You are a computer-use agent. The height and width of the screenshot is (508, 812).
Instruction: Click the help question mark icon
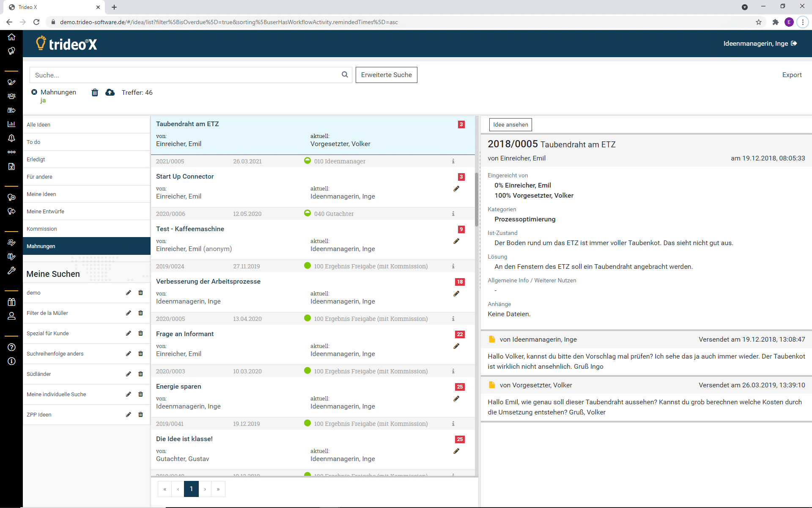11,347
